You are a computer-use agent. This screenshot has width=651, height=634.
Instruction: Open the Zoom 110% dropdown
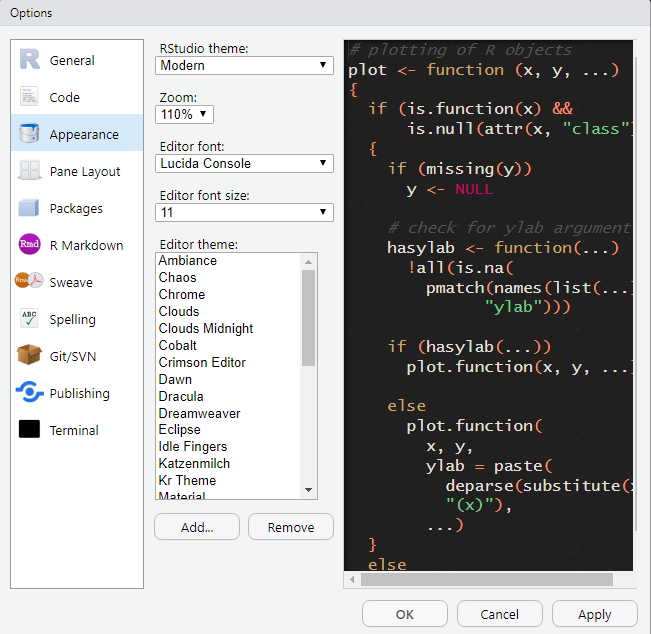click(x=184, y=114)
